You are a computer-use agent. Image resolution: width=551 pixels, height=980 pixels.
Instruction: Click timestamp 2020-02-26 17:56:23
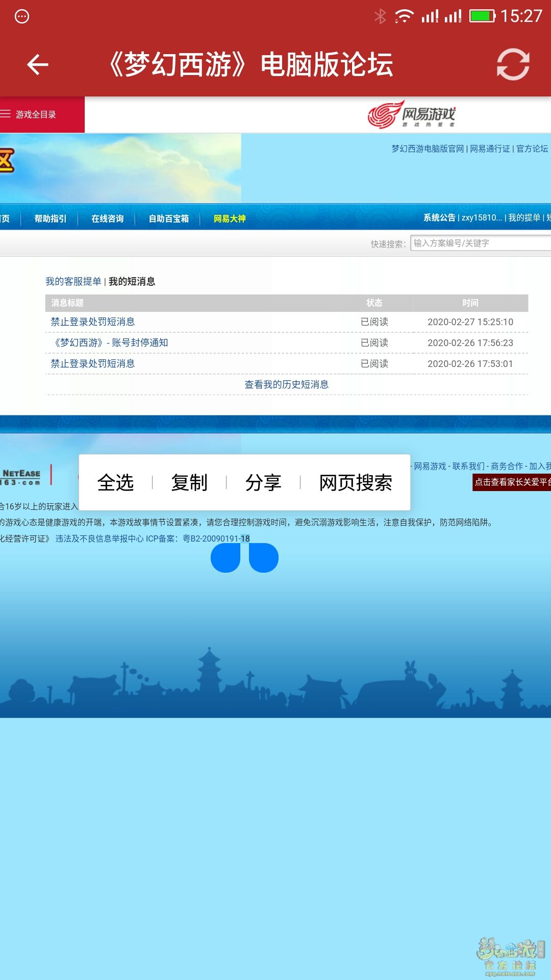tap(470, 343)
